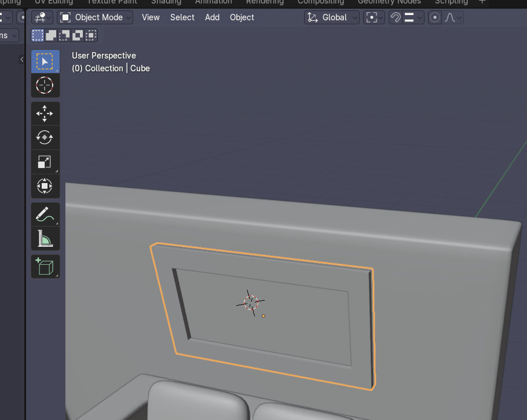Open the Select menu

pos(182,17)
